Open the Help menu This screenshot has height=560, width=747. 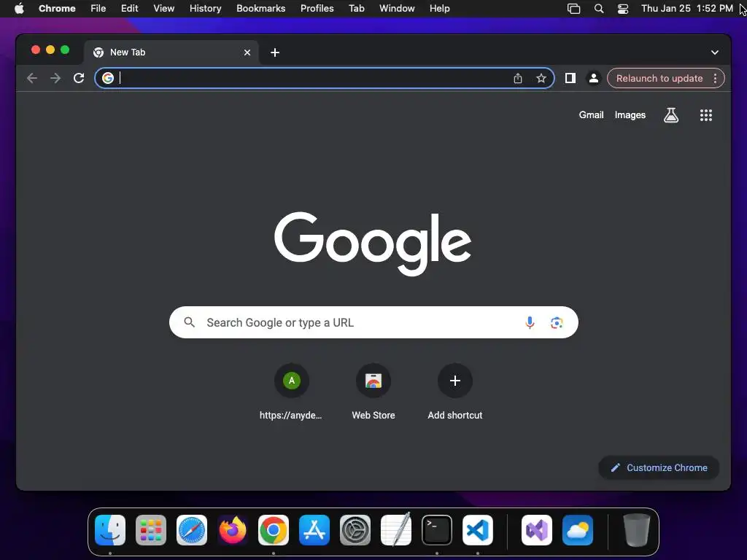439,8
